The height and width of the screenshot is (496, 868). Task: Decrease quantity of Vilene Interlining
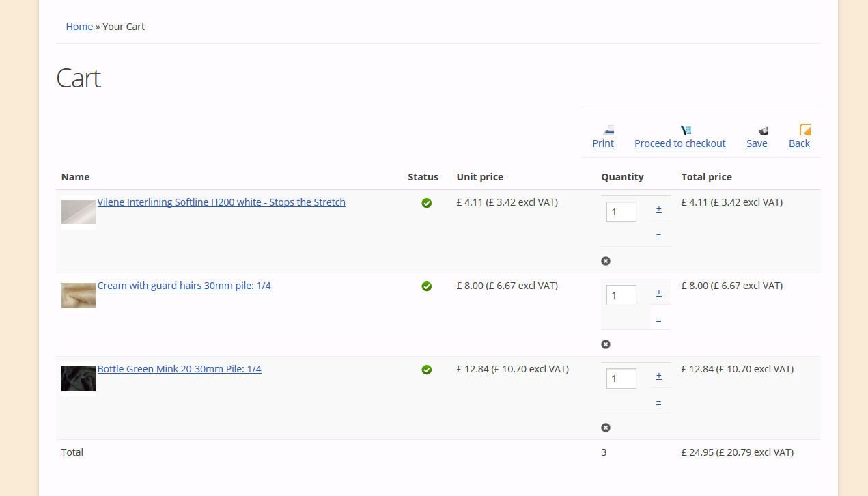click(x=659, y=235)
